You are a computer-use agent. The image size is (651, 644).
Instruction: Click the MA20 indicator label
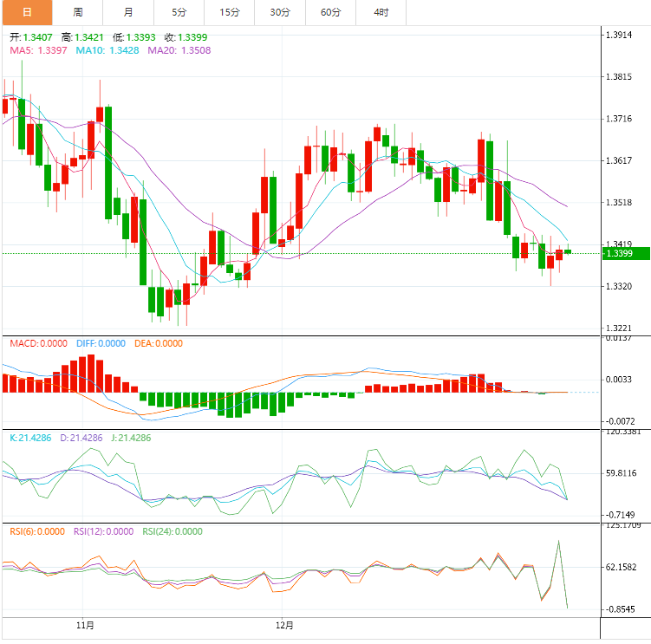click(179, 50)
